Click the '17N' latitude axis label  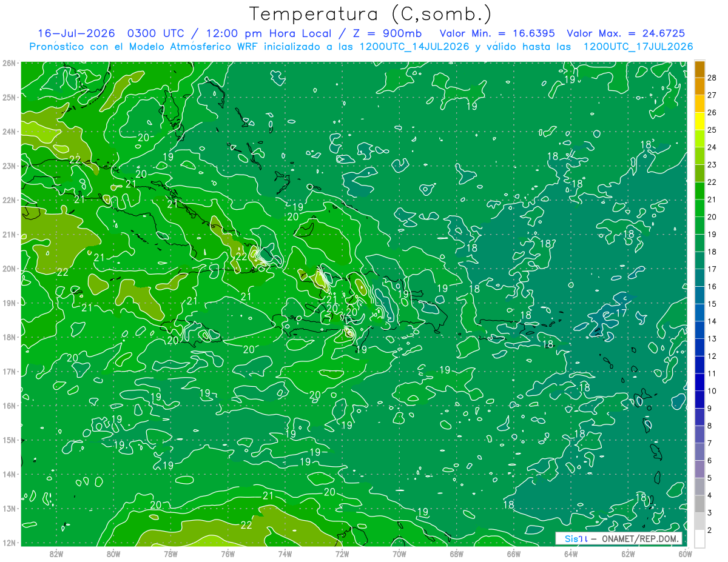pos(9,371)
